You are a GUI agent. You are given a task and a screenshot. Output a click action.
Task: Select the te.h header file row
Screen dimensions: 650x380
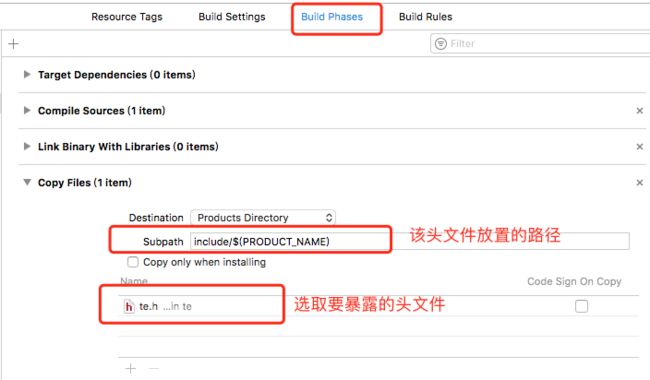point(378,306)
